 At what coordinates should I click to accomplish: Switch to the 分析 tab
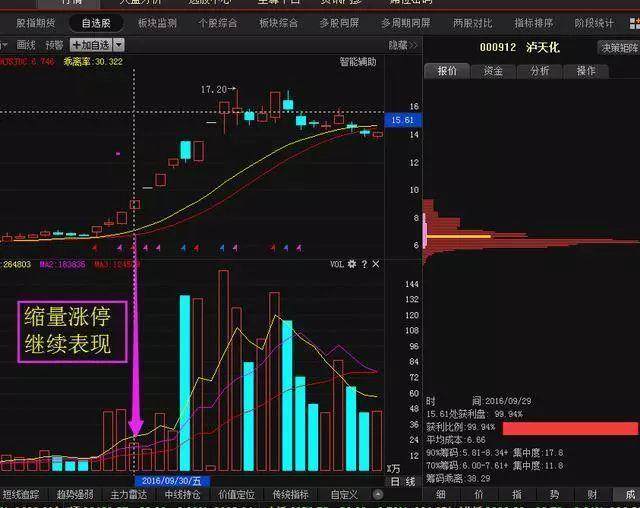pyautogui.click(x=540, y=71)
